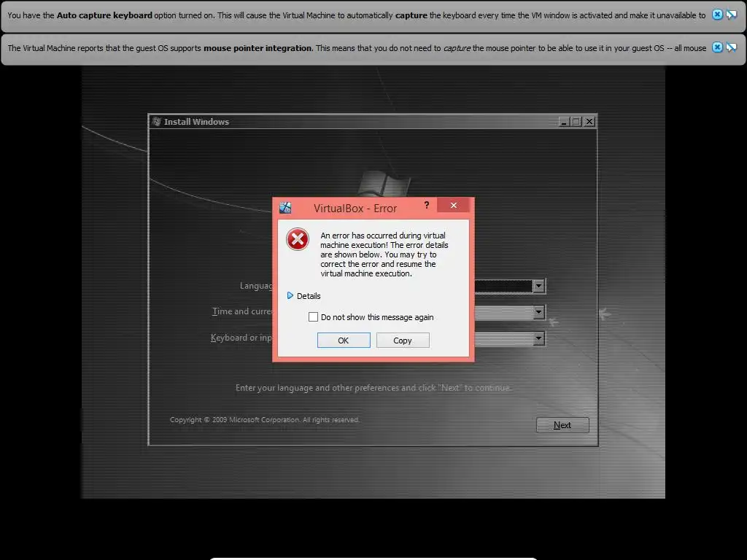This screenshot has width=747, height=560.
Task: Open the Keyboard or input method dropdown
Action: coord(538,338)
